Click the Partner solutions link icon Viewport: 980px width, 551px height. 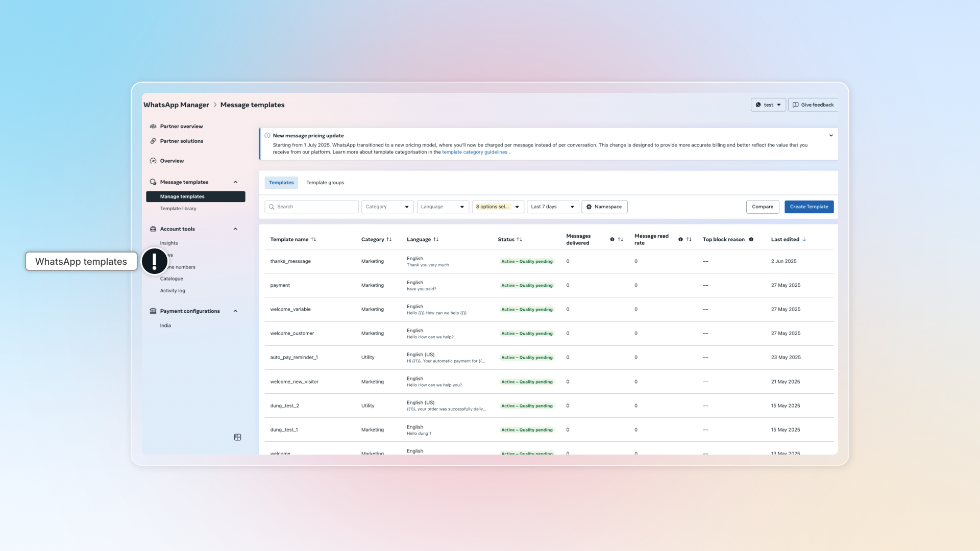click(x=153, y=141)
